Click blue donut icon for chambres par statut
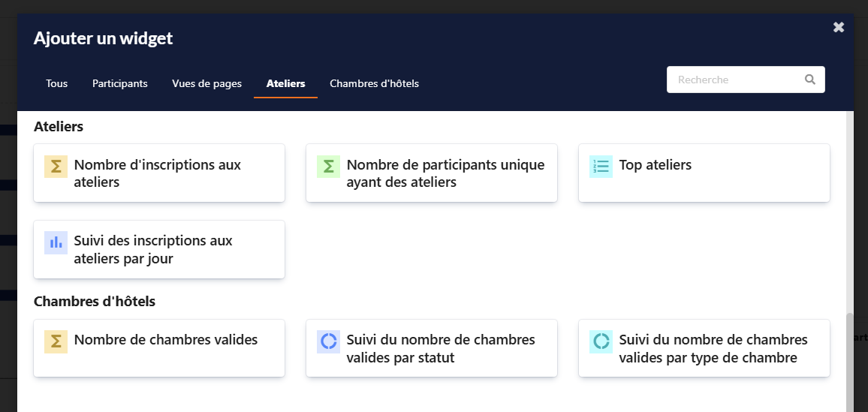This screenshot has width=868, height=412. click(328, 342)
